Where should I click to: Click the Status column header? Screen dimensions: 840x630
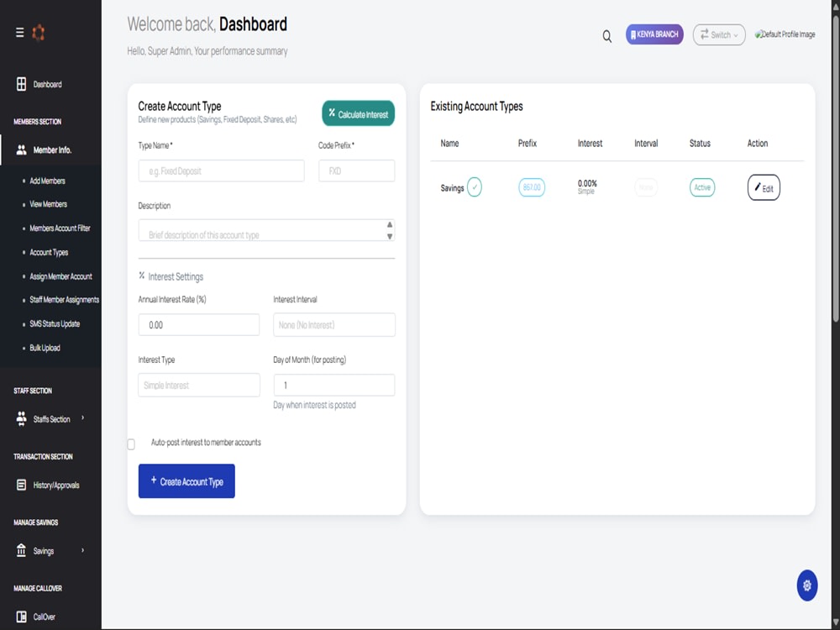click(700, 143)
